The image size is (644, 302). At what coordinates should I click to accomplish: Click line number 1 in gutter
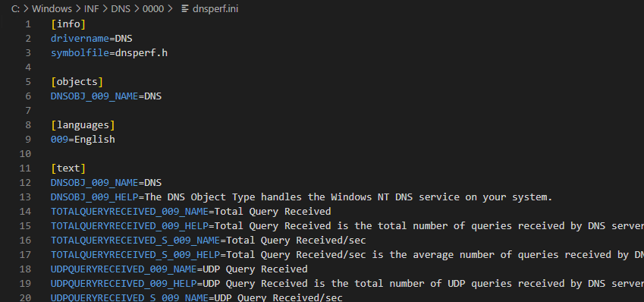28,24
